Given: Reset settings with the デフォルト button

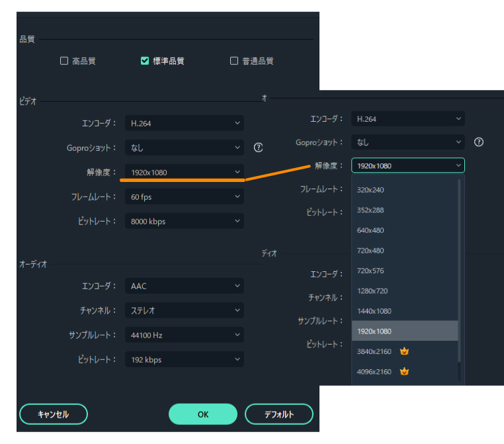Looking at the screenshot, I should (x=278, y=414).
